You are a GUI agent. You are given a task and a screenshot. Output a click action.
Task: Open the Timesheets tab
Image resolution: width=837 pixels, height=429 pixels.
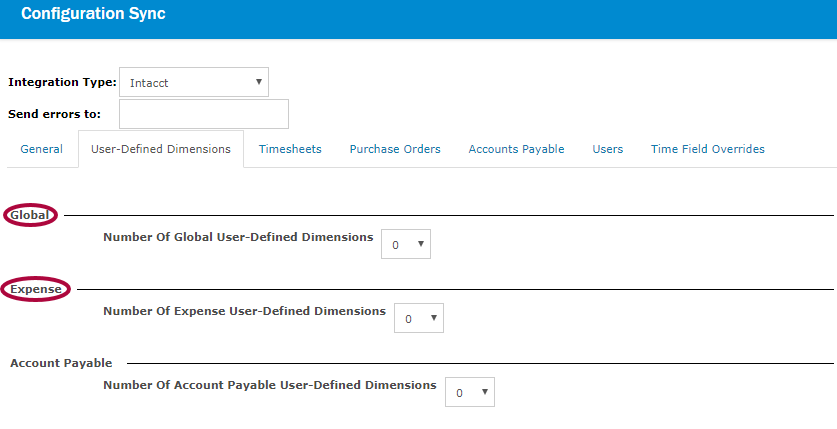pos(290,149)
